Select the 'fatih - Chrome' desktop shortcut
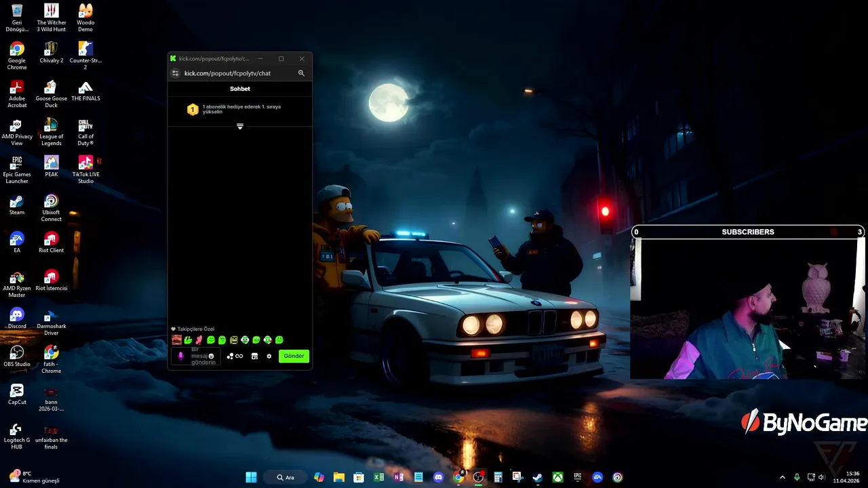The height and width of the screenshot is (488, 868). tap(52, 360)
